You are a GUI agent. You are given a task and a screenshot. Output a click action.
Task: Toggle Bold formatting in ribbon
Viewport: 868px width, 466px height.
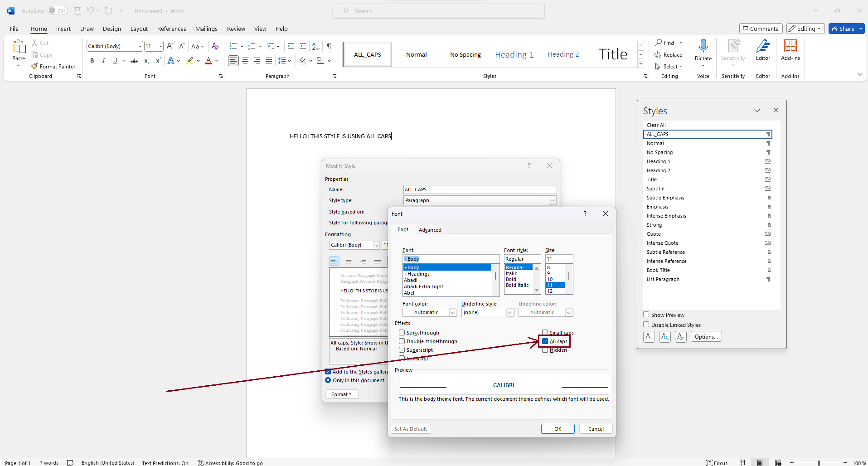pos(92,61)
